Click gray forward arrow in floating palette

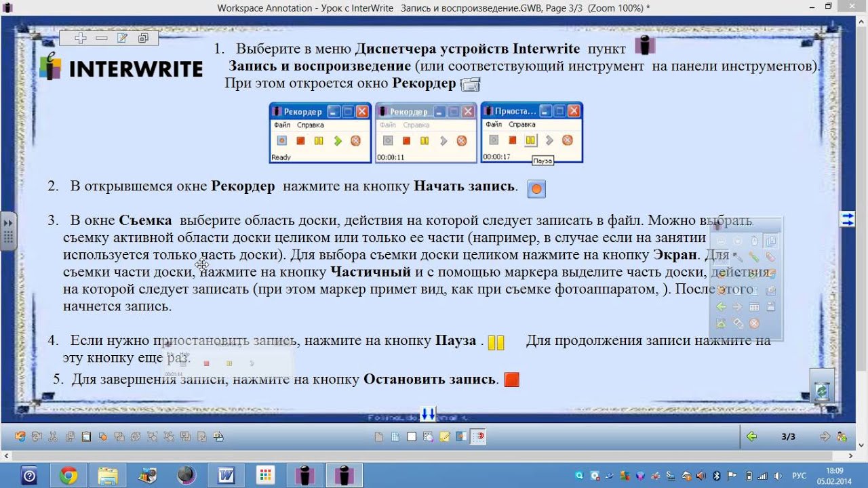[x=737, y=306]
